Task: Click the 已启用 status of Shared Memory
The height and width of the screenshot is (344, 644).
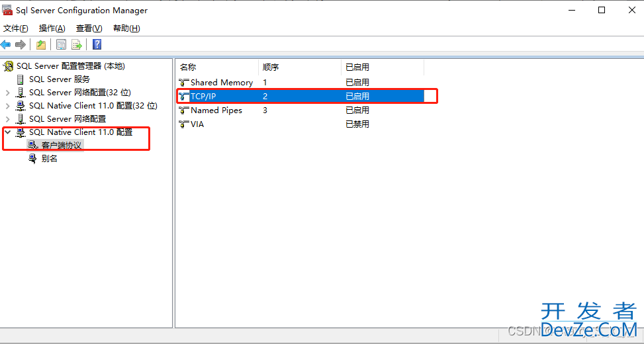Action: [357, 83]
